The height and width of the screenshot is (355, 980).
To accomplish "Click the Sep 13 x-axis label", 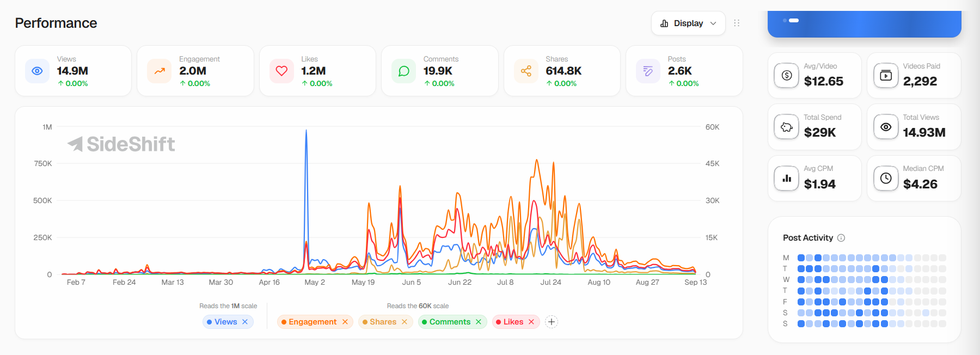I will pos(695,282).
